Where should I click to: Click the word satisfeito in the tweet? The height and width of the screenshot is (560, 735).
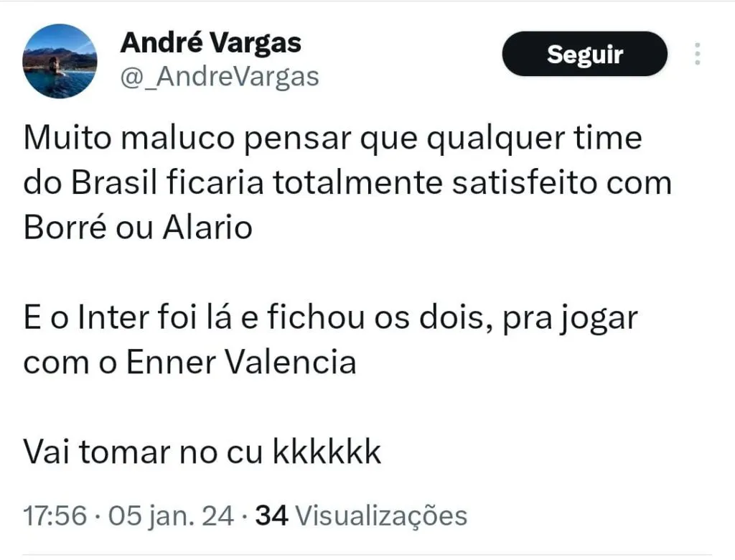tap(531, 183)
